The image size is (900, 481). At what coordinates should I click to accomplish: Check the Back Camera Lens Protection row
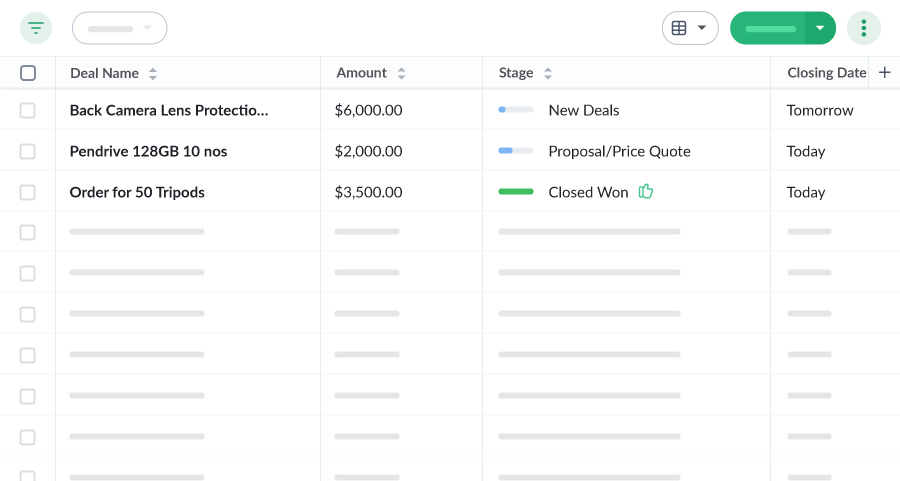point(28,110)
